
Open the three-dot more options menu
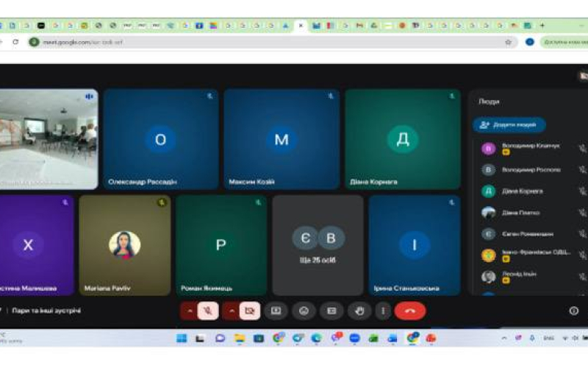pyautogui.click(x=383, y=311)
